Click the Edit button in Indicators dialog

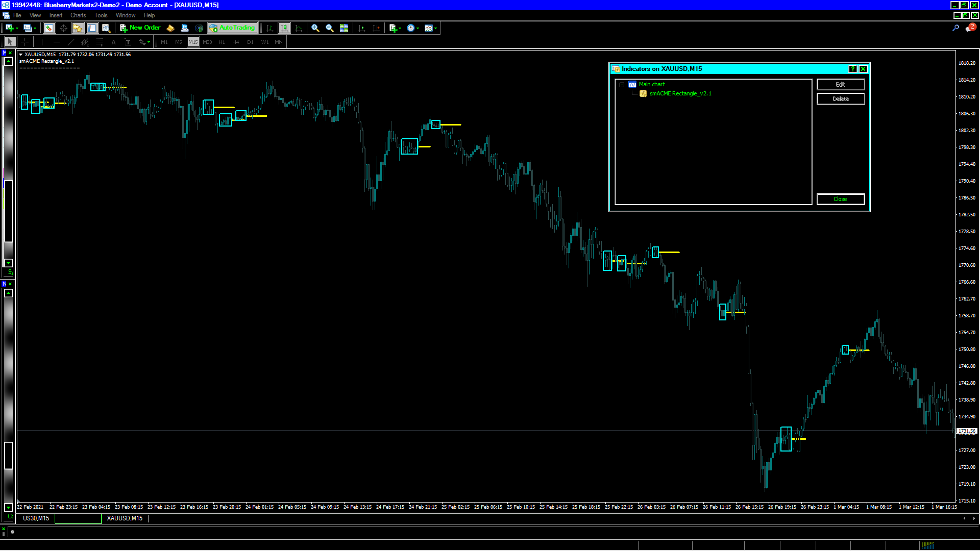pos(840,85)
